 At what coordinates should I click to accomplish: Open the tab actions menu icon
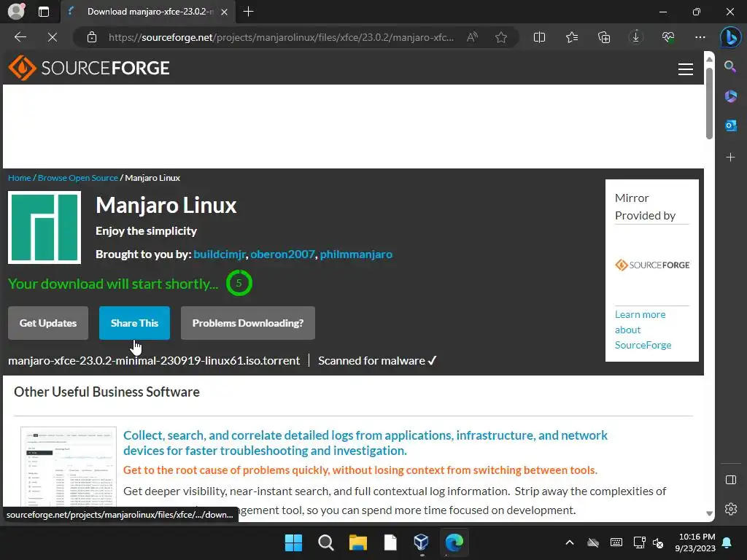coord(44,12)
